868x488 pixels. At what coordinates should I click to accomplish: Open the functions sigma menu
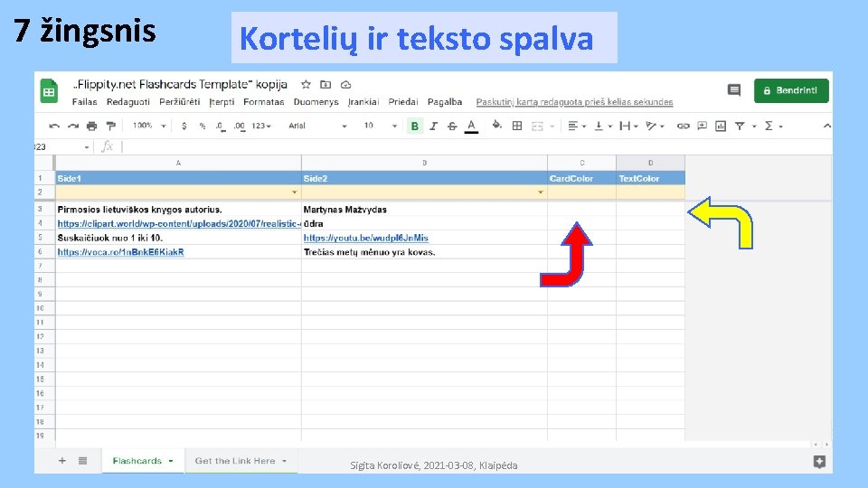[773, 127]
